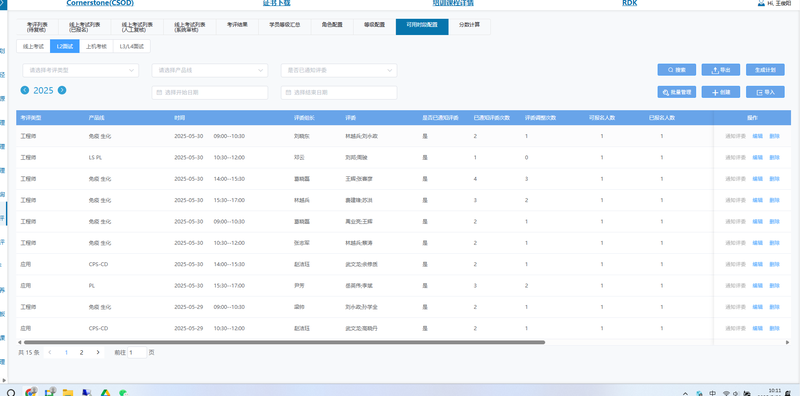800x396 pixels.
Task: Open Google Drive from the taskbar
Action: tap(105, 392)
